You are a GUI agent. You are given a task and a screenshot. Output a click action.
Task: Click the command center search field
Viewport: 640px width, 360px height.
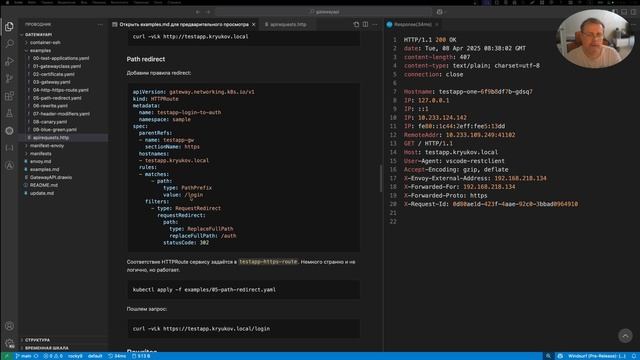(324, 12)
